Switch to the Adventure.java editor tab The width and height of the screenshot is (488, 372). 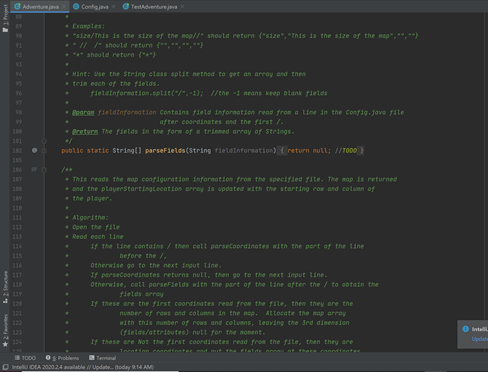[x=40, y=7]
